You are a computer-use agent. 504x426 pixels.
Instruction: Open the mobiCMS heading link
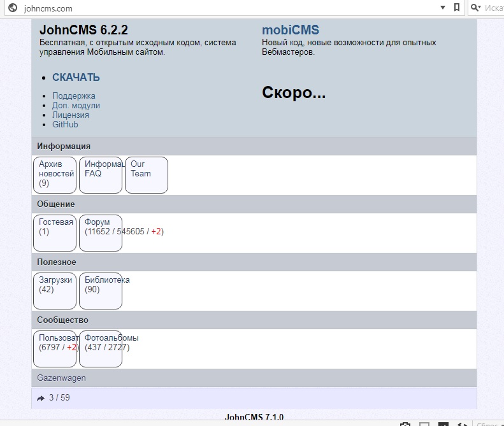point(291,30)
